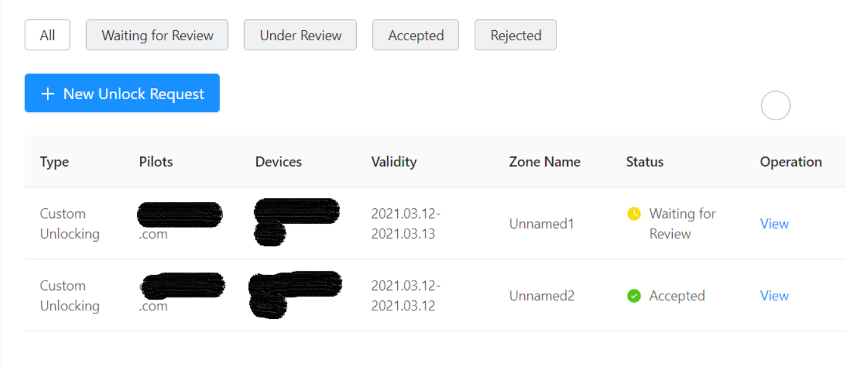The width and height of the screenshot is (868, 368).
Task: Click the green checkmark Accepted status icon
Action: point(634,296)
